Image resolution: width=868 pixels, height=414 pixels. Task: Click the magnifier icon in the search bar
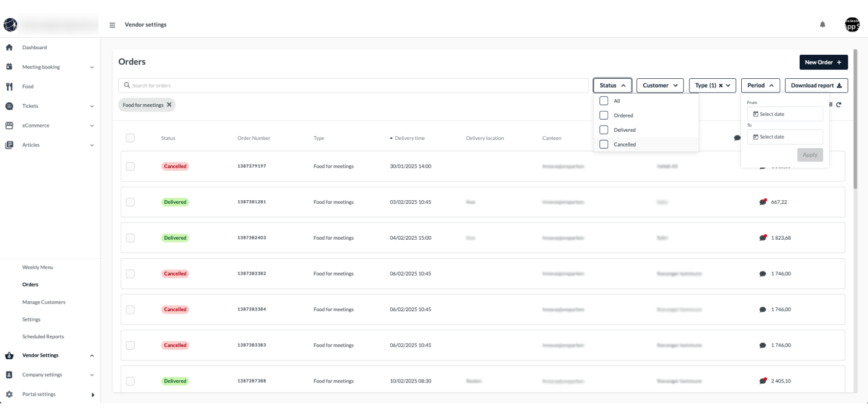[x=127, y=86]
